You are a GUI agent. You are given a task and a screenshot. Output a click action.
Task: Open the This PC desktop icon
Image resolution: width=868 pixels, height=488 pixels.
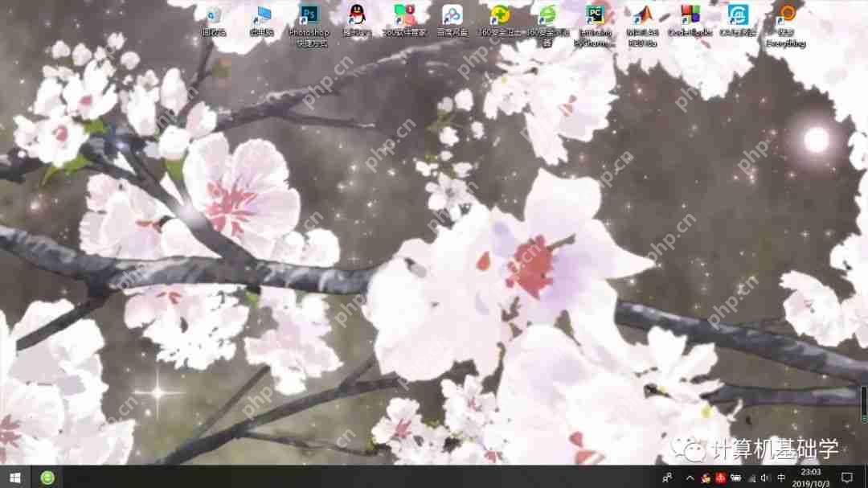[x=261, y=18]
